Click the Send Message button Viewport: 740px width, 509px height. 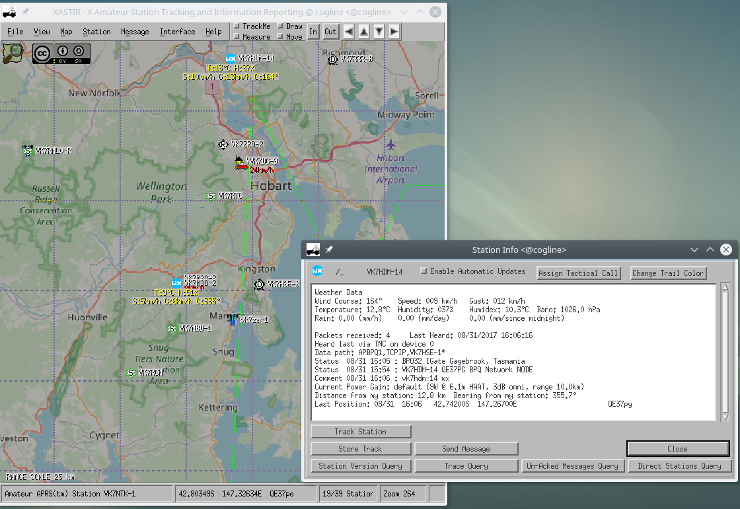tap(466, 449)
